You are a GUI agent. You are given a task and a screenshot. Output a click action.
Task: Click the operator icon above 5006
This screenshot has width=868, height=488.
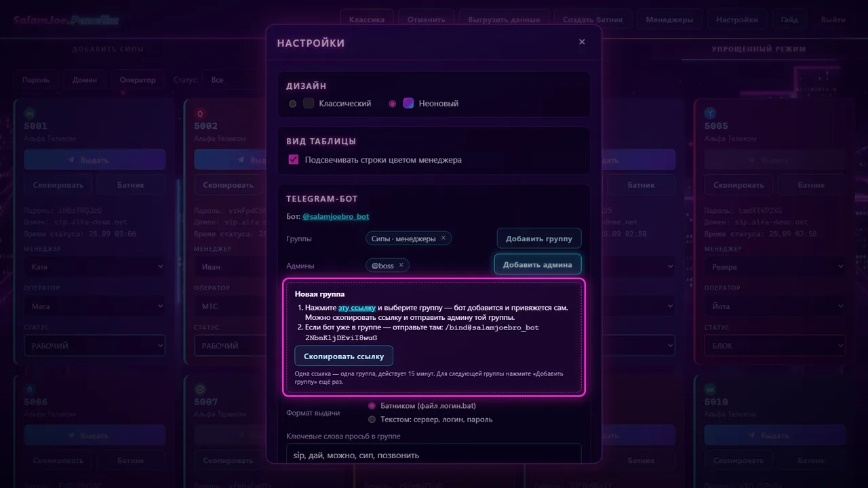[x=30, y=389]
